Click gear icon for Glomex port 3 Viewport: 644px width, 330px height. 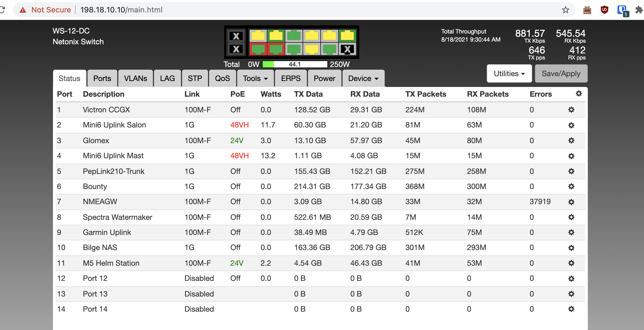tap(571, 140)
